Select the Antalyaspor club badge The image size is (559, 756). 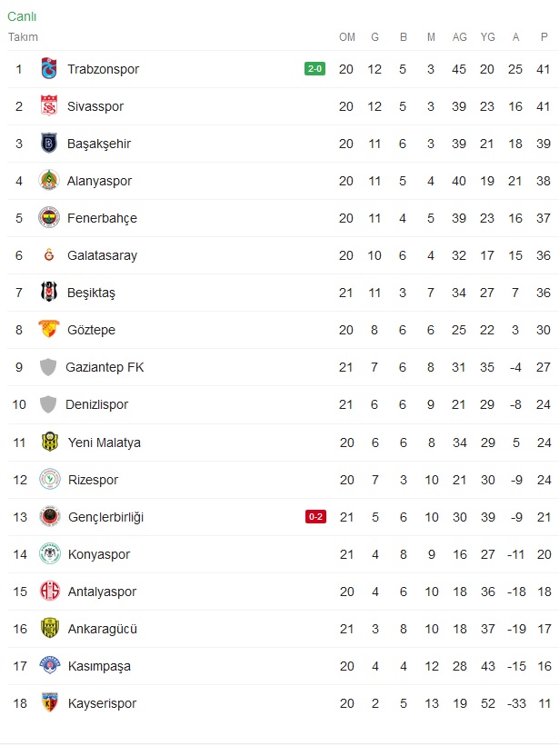coord(50,592)
